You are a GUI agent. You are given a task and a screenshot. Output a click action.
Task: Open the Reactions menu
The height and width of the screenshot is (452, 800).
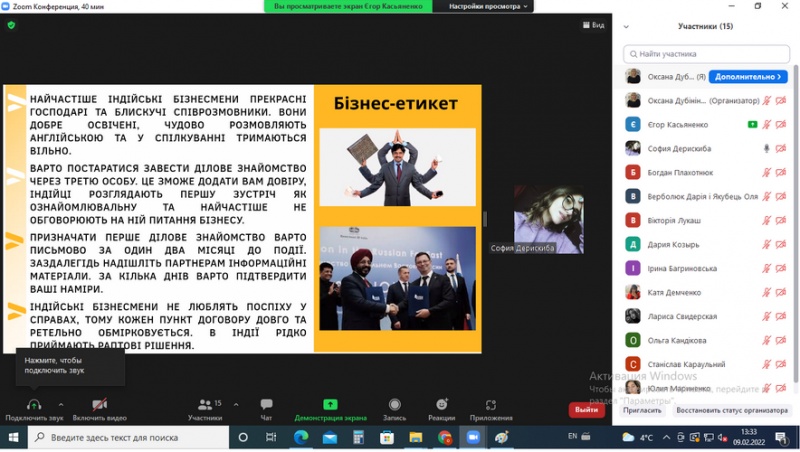tap(442, 410)
